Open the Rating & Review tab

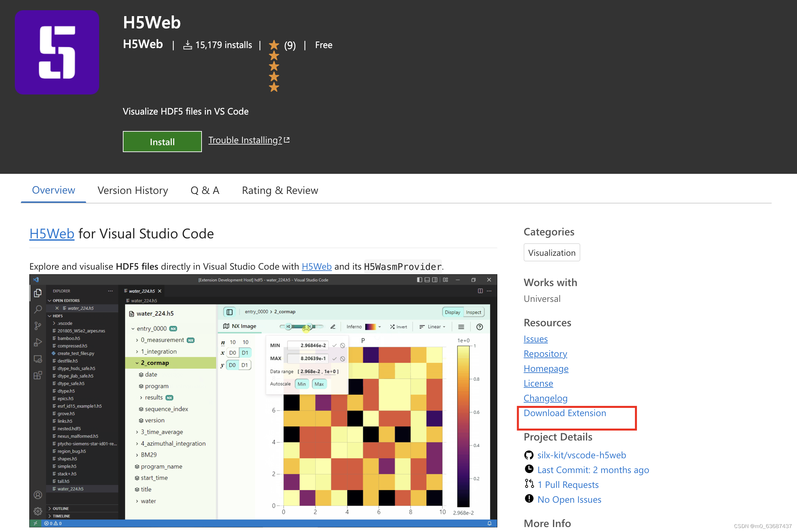[x=280, y=190]
